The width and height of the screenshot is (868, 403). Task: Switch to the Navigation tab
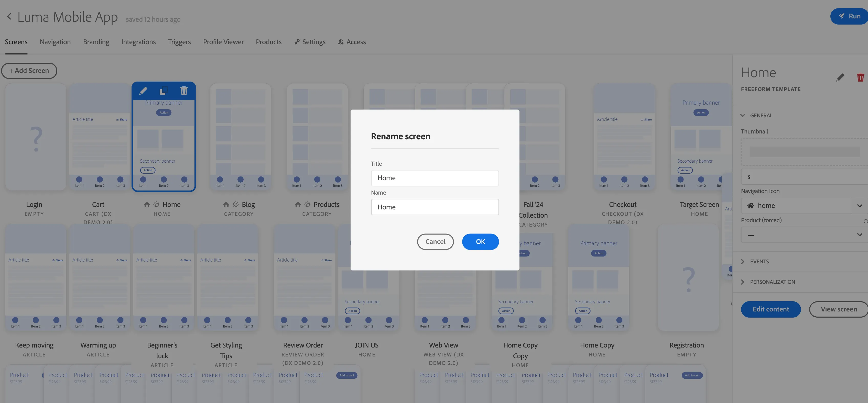55,42
